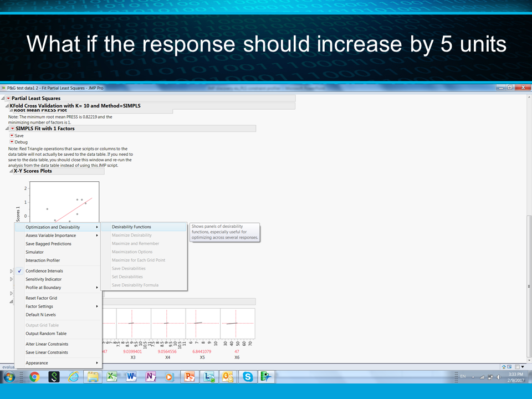Open Skype from the taskbar
Screen dimensions: 532x399
247,377
